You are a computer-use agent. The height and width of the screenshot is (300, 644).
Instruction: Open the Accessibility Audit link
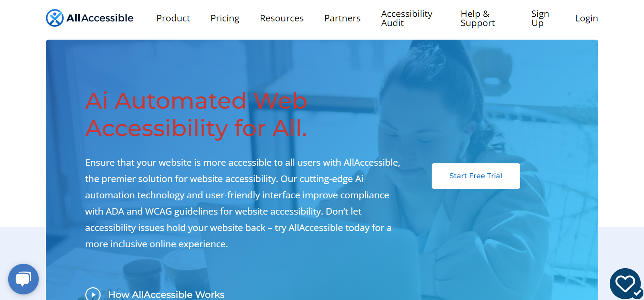point(406,18)
